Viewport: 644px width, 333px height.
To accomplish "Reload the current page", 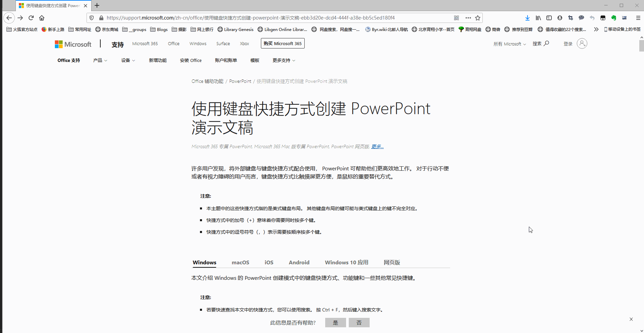I will (31, 18).
